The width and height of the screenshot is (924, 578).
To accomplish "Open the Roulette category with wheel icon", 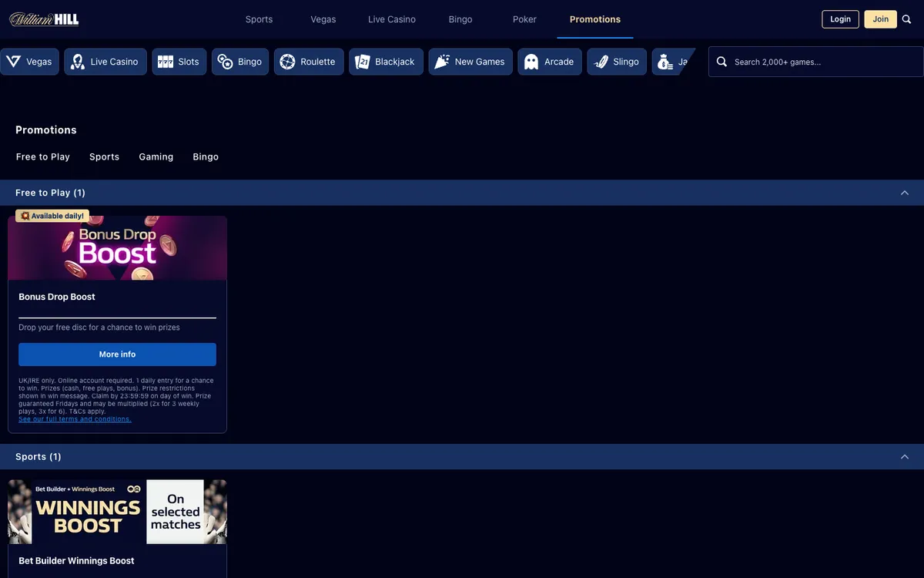I will click(x=309, y=62).
